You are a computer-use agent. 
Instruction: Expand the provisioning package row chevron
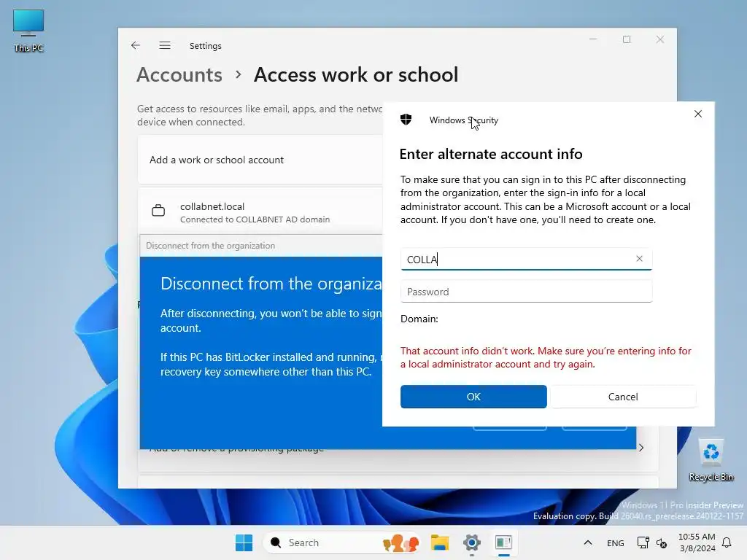click(641, 448)
